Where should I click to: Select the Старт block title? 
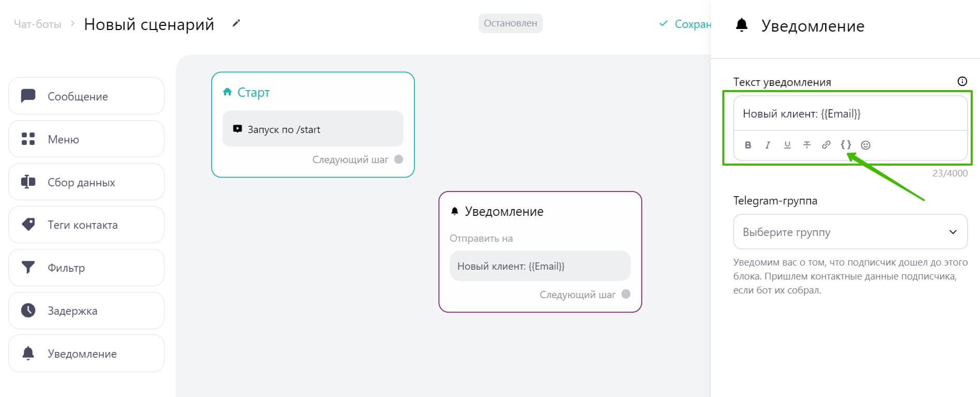click(x=254, y=92)
